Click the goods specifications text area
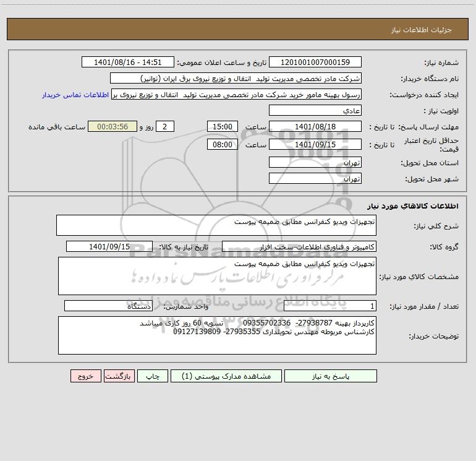This screenshot has height=461, width=476. (x=217, y=276)
